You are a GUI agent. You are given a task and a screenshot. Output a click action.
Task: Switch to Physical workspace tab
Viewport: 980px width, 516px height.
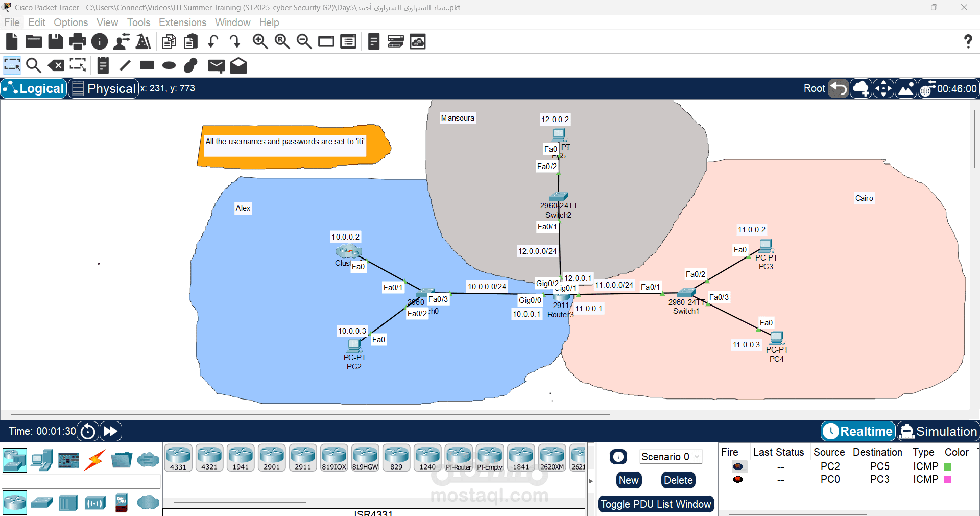104,88
